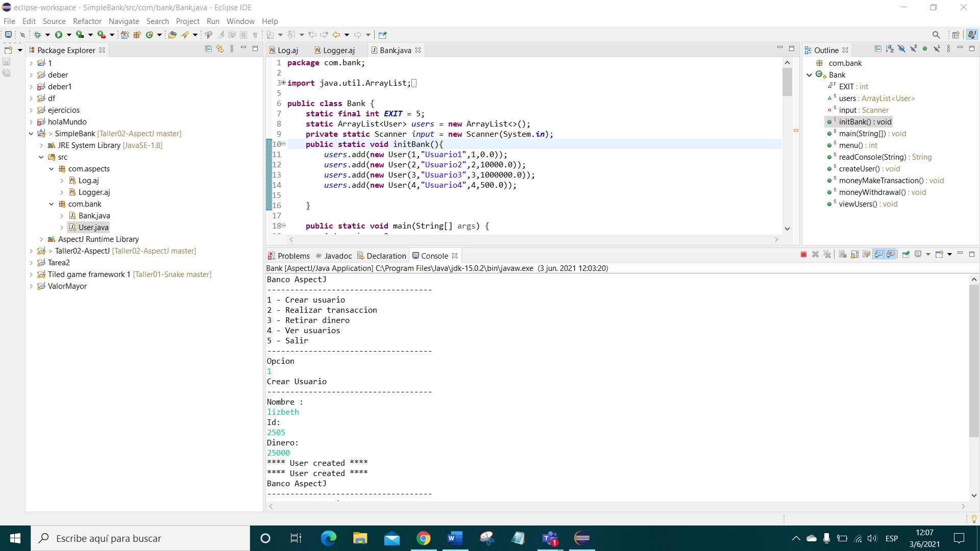The height and width of the screenshot is (551, 980).
Task: Select User.java in Package Explorer
Action: pyautogui.click(x=88, y=228)
